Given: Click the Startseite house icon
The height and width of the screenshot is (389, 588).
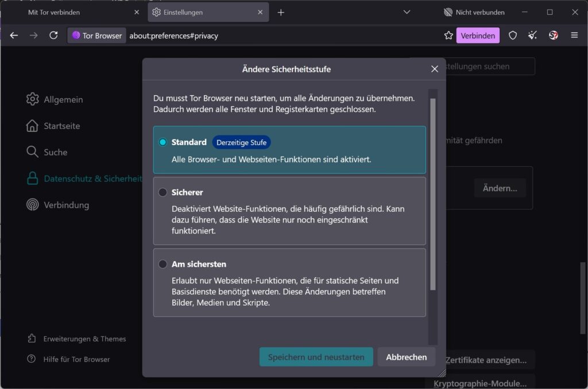Looking at the screenshot, I should [x=33, y=126].
